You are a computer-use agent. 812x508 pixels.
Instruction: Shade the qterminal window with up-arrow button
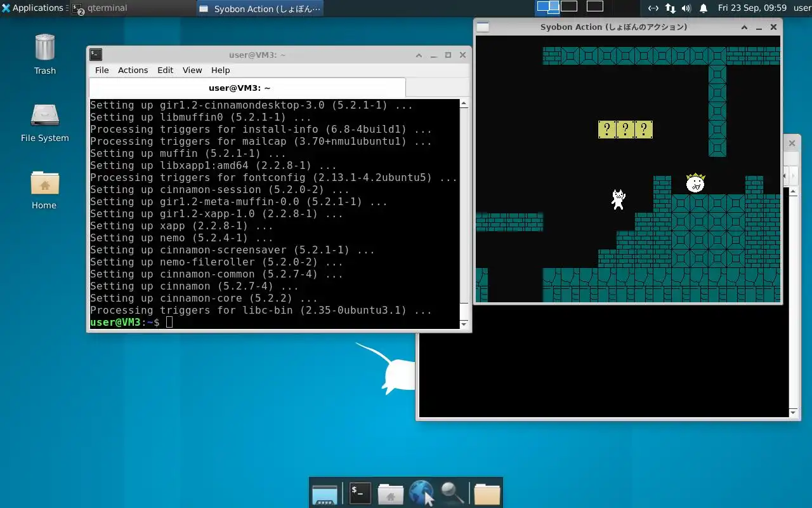point(419,55)
